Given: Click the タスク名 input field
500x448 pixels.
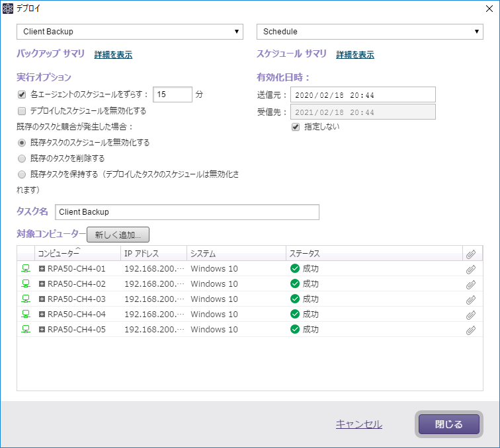Looking at the screenshot, I should coord(187,212).
